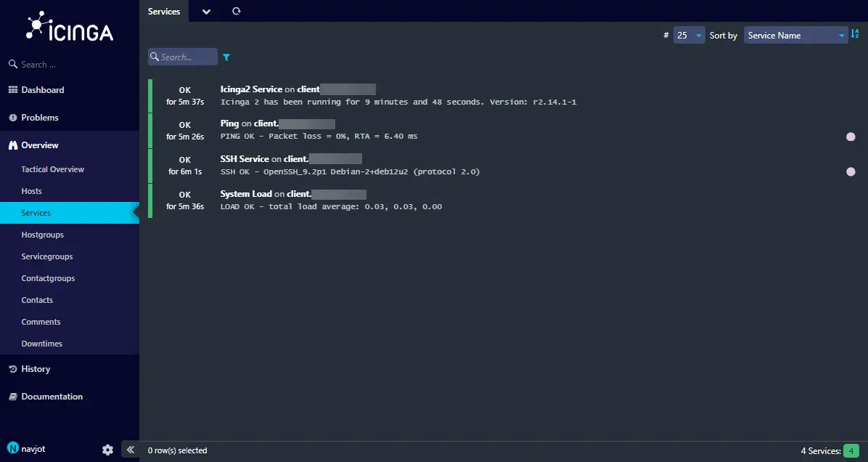Click the OK for 5m 37s status
Image resolution: width=868 pixels, height=462 pixels.
pyautogui.click(x=185, y=96)
